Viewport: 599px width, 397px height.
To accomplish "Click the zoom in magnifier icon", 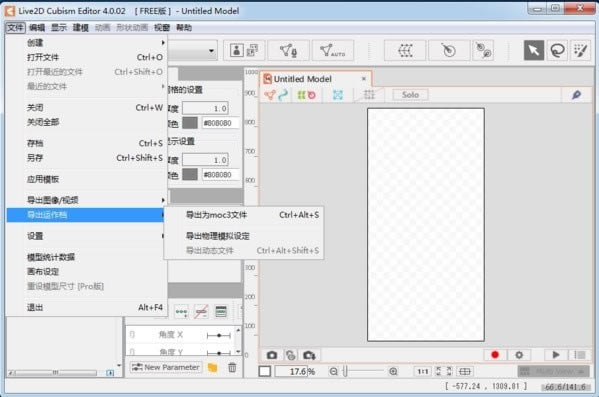I will [393, 371].
